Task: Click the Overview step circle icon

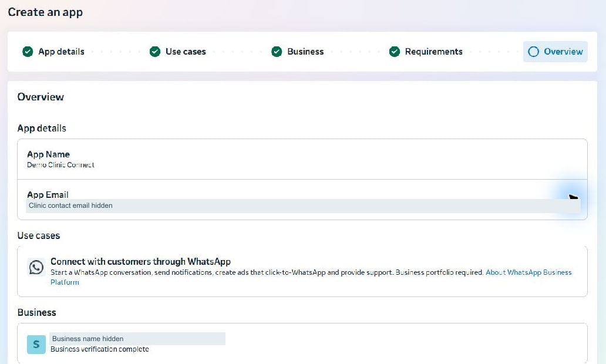Action: [x=533, y=52]
